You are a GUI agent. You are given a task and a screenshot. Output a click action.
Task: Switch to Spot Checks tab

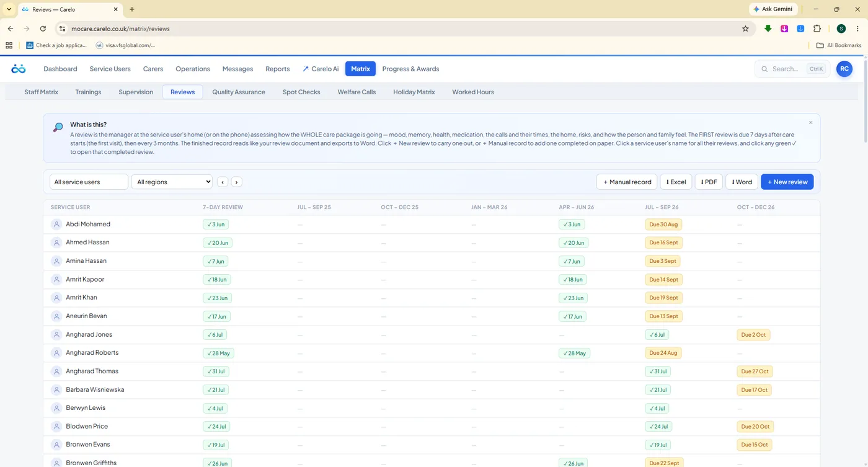pos(301,92)
